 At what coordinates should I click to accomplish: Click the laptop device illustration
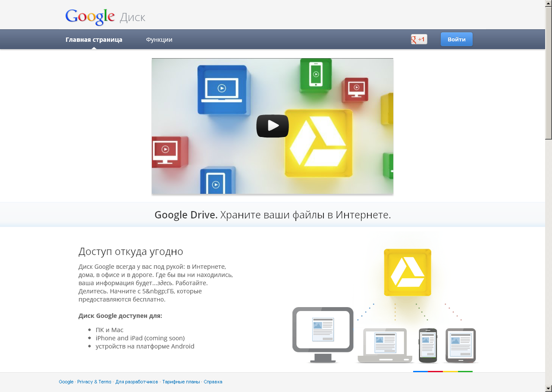point(385,345)
